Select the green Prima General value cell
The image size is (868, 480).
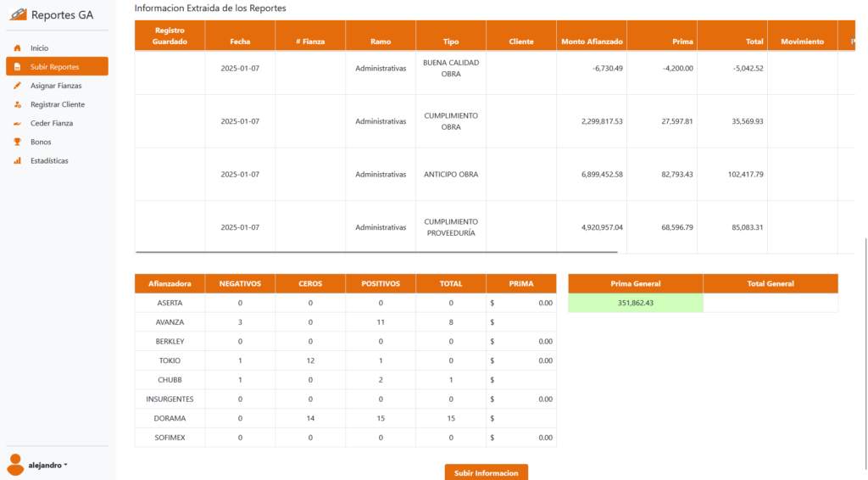click(x=635, y=303)
